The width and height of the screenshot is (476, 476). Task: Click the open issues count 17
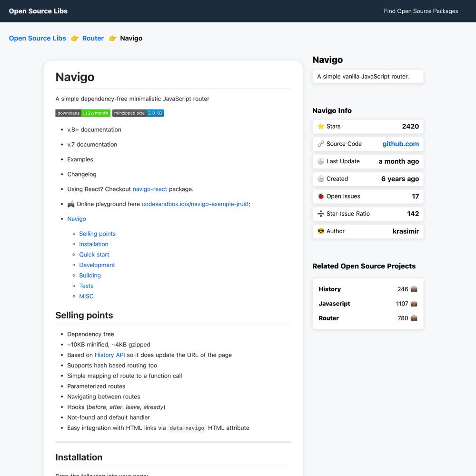[415, 196]
